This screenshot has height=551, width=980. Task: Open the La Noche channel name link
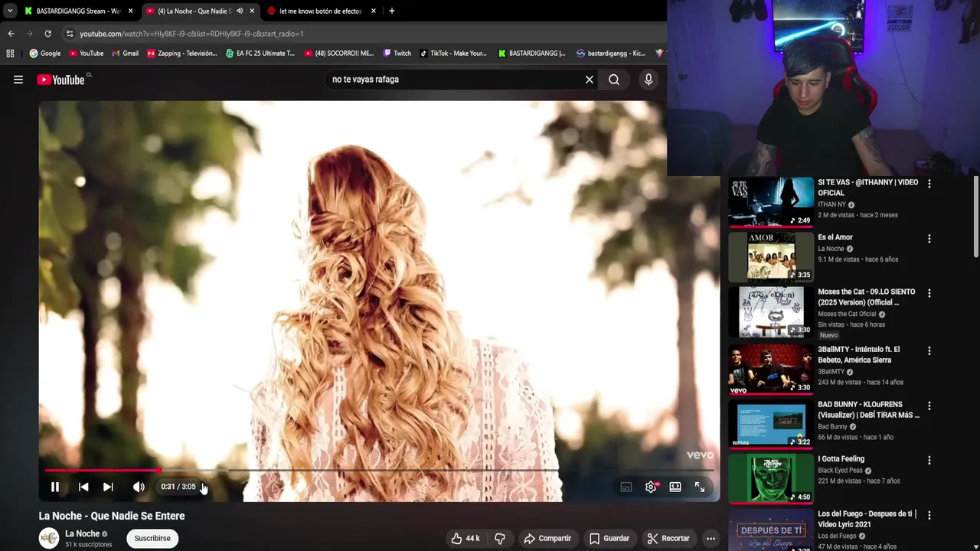pos(83,533)
